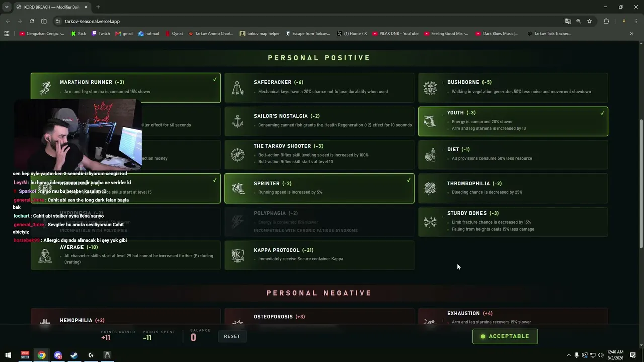Viewport: 644px width, 362px height.
Task: Click the page vertical scrollbar
Action: point(641,184)
